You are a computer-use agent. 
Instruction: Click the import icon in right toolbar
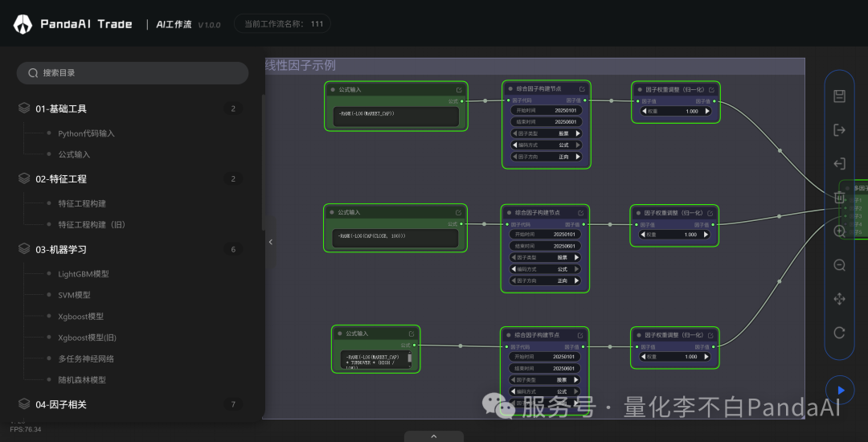tap(839, 164)
